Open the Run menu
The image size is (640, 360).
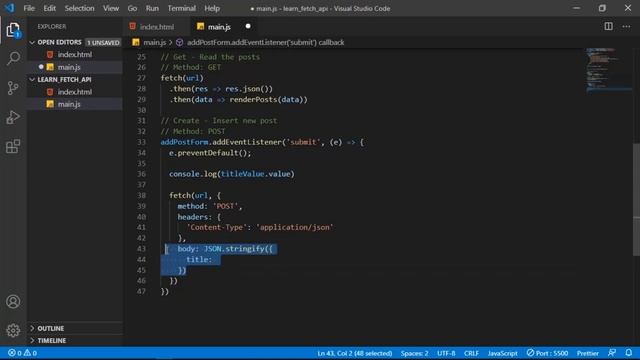pos(152,8)
